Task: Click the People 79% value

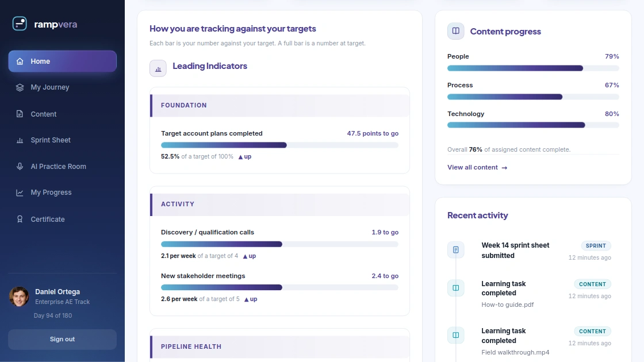Action: pyautogui.click(x=612, y=56)
